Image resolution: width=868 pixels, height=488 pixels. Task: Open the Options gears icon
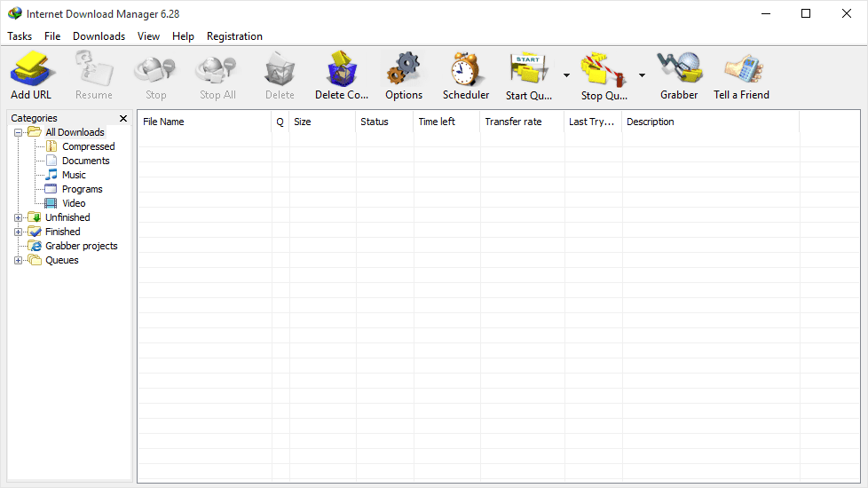[404, 69]
